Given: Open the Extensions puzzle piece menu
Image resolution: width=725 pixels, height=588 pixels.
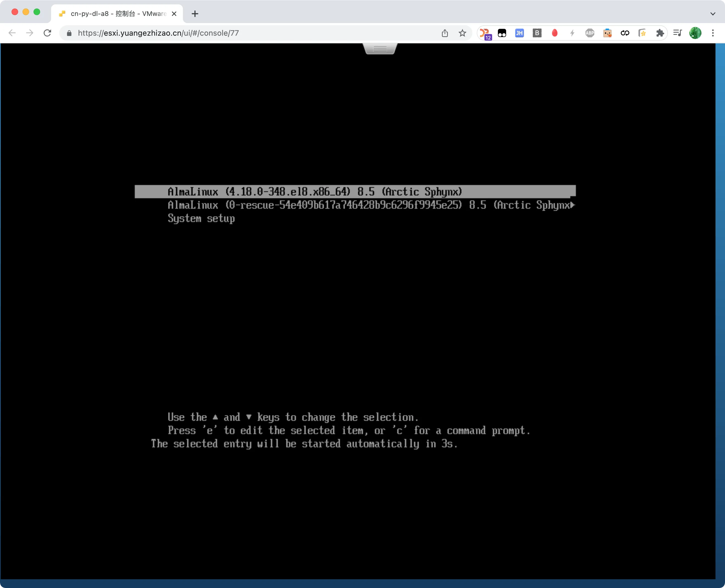Looking at the screenshot, I should pyautogui.click(x=660, y=33).
